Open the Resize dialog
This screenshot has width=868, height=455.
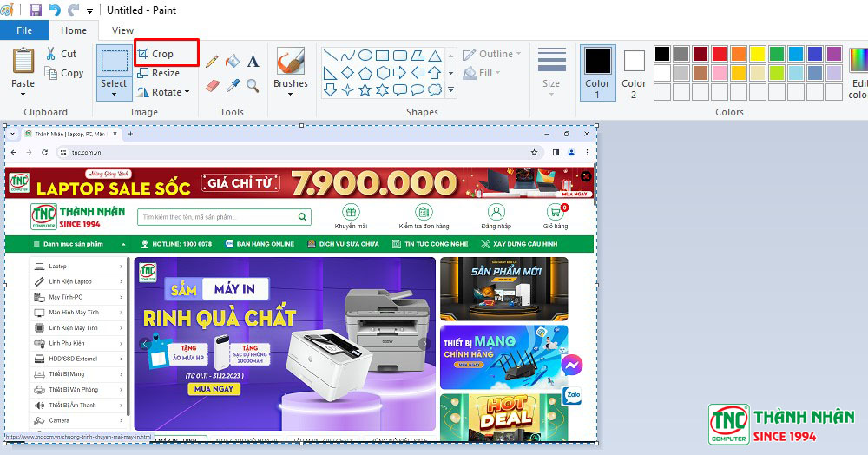158,73
